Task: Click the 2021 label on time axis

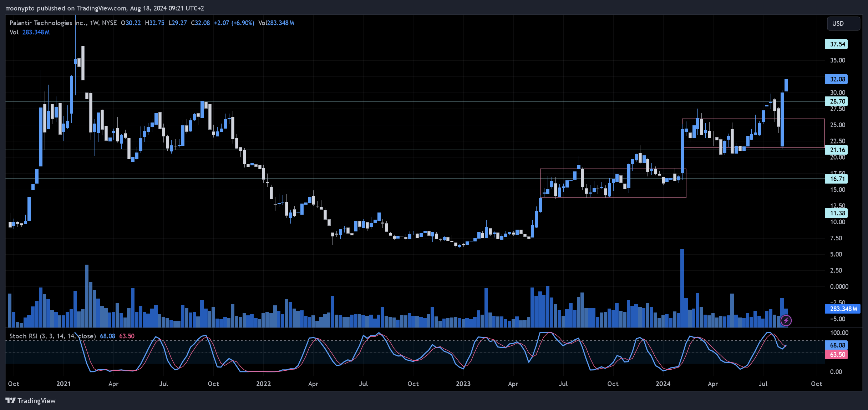Action: click(64, 384)
